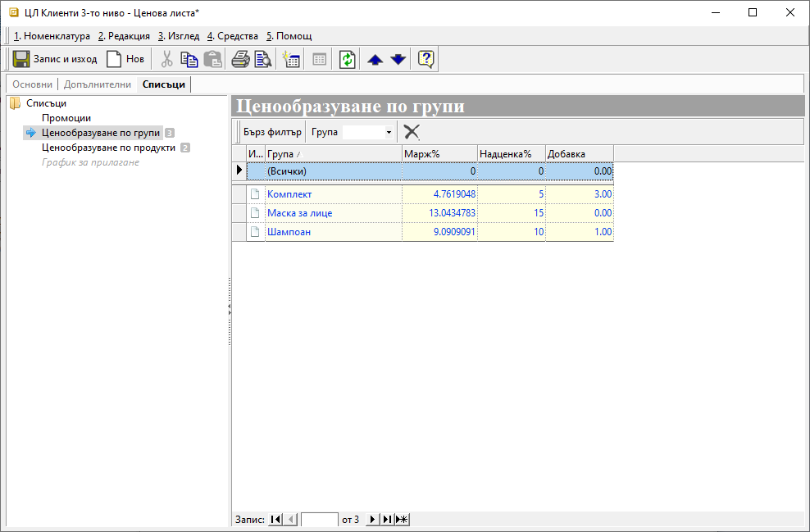Click the printer icon
The width and height of the screenshot is (810, 532).
click(240, 59)
